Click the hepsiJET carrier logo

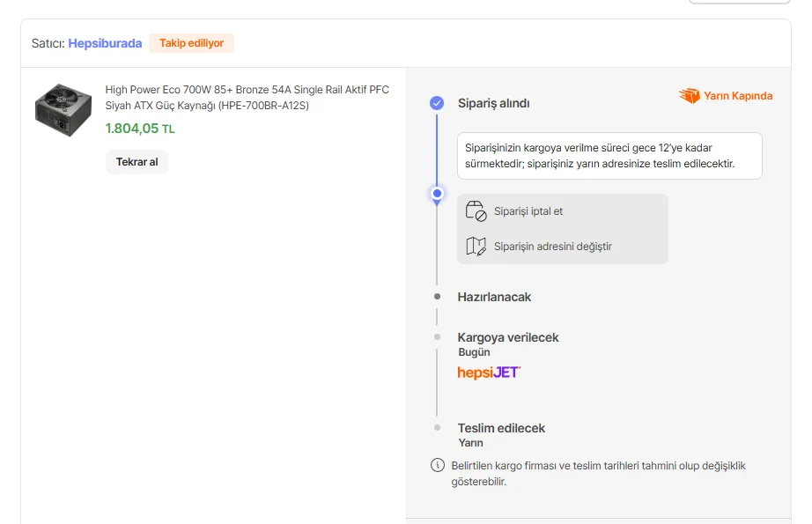pyautogui.click(x=489, y=373)
